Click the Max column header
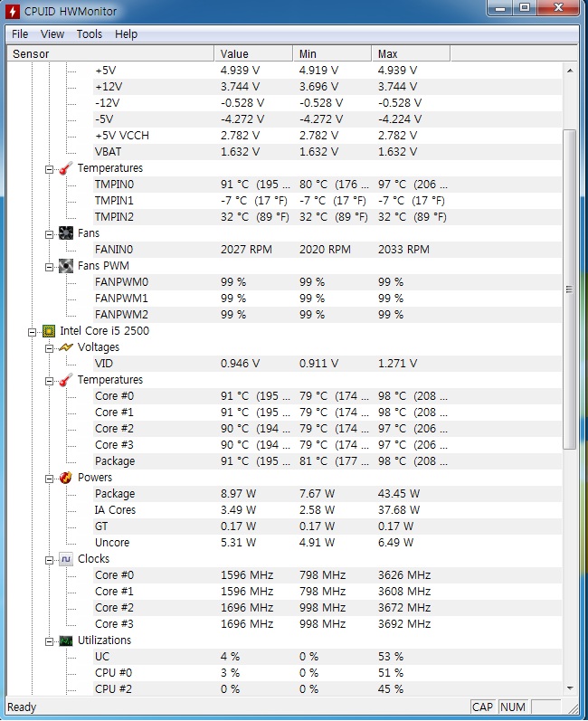Viewport: 588px width, 721px height. (x=410, y=53)
